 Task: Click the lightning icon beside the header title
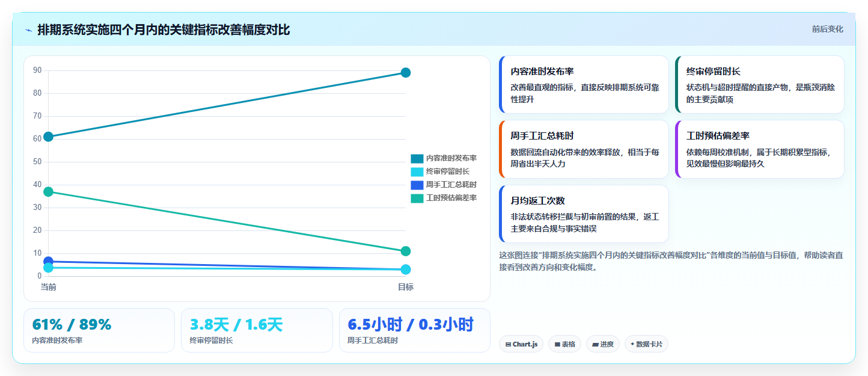(x=28, y=30)
